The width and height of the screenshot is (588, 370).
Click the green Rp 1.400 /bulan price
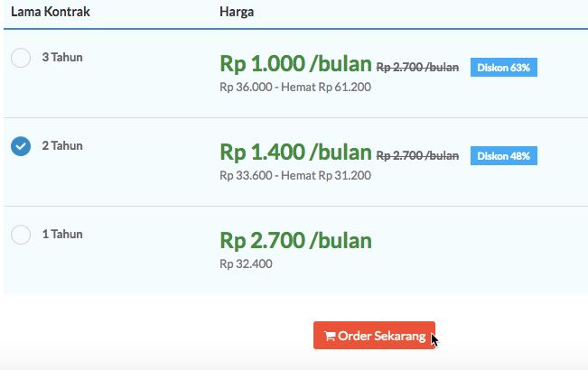tap(295, 152)
